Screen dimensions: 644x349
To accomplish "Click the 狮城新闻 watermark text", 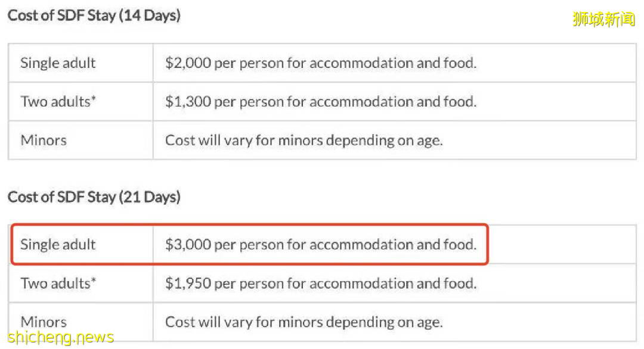I will coord(603,18).
